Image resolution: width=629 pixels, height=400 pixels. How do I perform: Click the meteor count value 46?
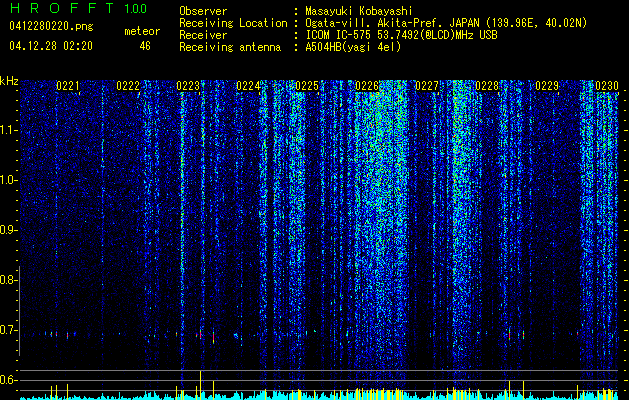(145, 46)
